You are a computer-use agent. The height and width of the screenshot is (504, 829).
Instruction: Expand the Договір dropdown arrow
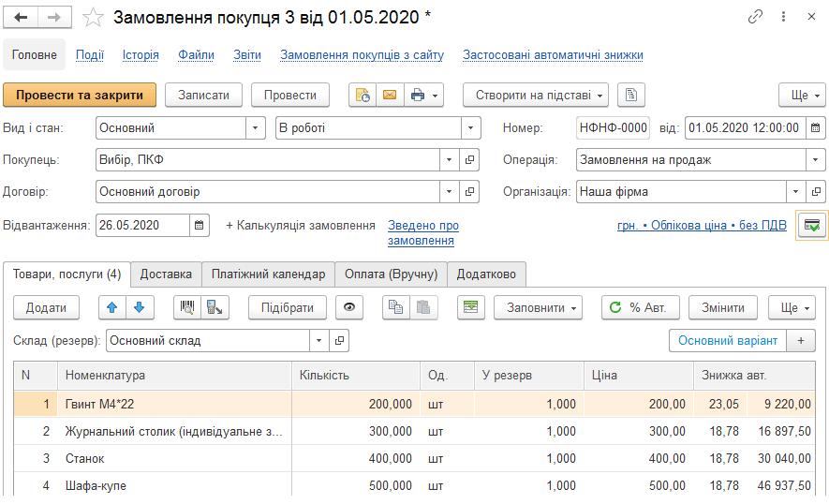449,191
